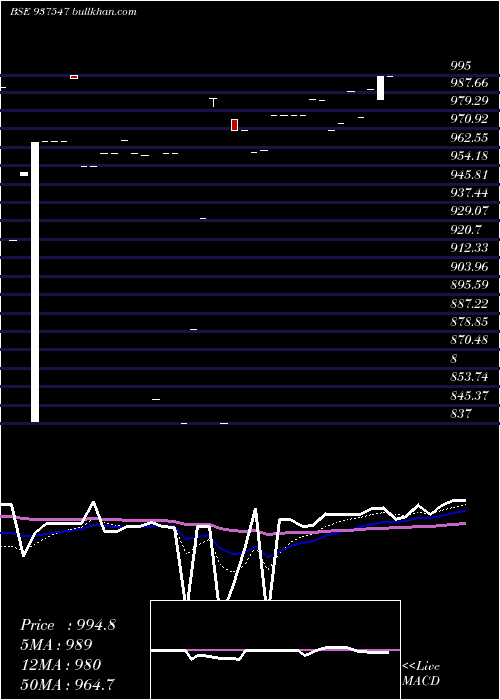Click the 845.37 price axis label
Screen dimensions: 500x700
point(469,396)
